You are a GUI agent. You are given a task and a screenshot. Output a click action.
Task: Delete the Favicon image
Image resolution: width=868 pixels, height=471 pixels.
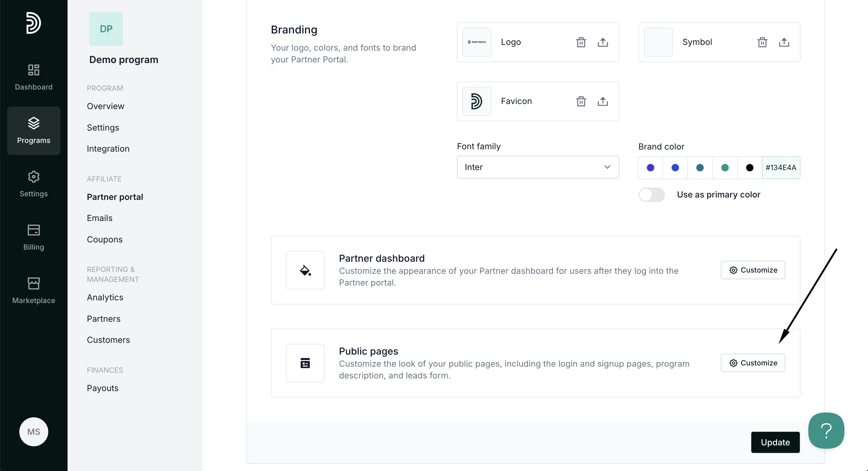click(581, 101)
